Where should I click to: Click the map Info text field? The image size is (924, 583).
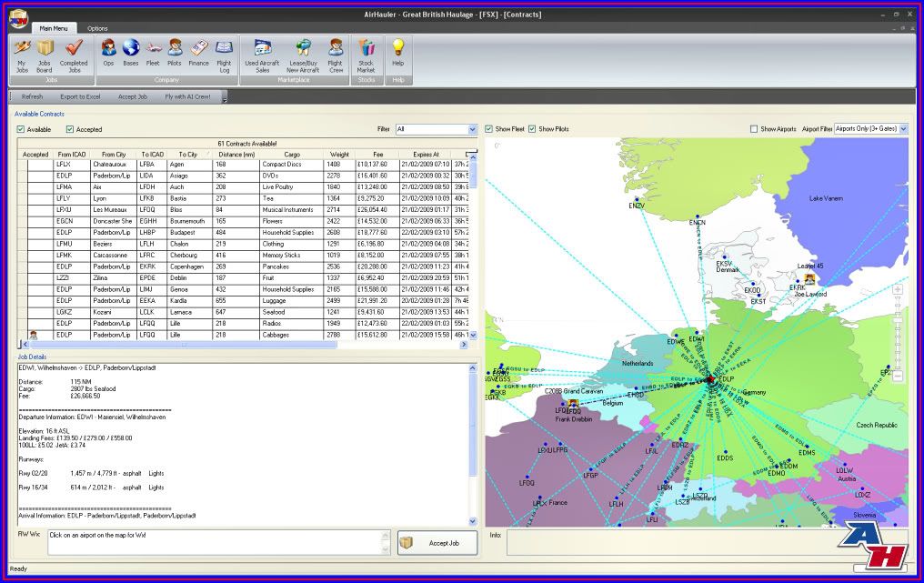coord(706,542)
